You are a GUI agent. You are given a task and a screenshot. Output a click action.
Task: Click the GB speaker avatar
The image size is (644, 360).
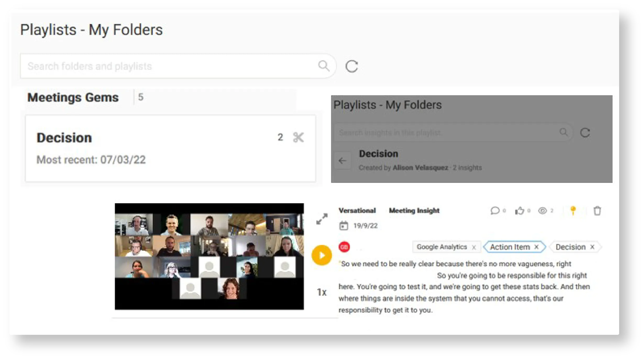click(344, 246)
